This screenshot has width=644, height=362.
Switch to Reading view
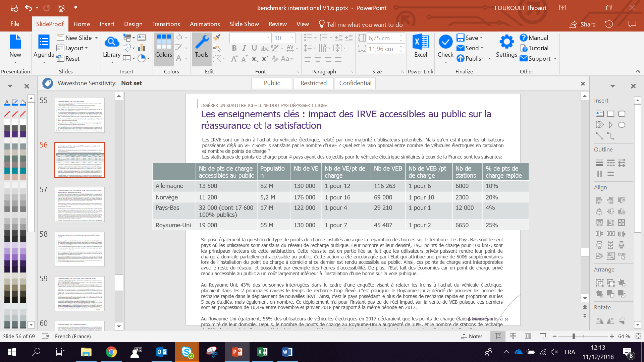pos(528,336)
